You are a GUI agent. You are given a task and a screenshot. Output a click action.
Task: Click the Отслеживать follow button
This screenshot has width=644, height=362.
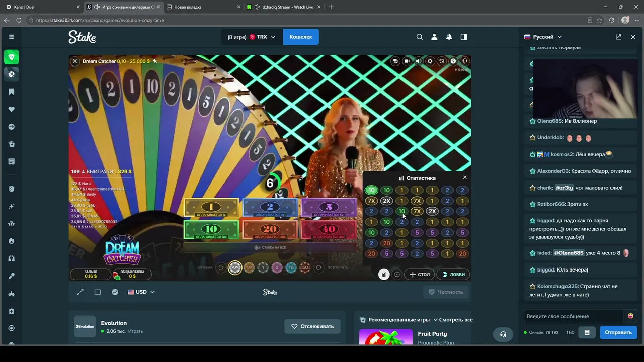312,326
